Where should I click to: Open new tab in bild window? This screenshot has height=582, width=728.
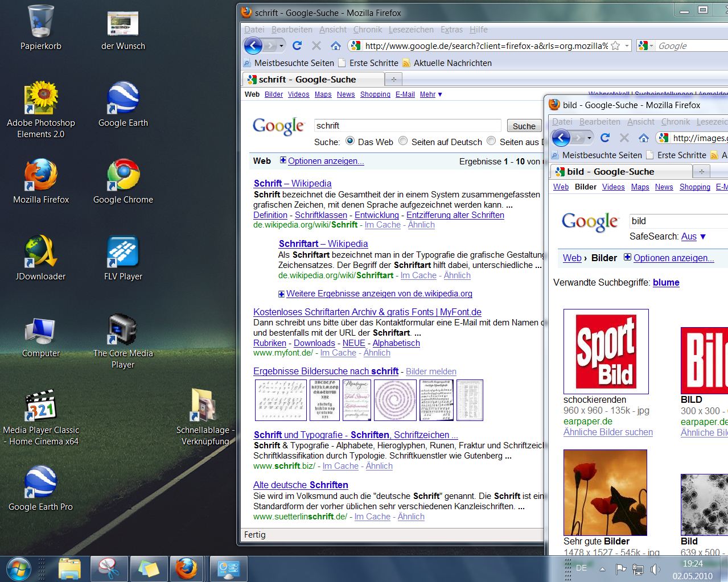pyautogui.click(x=701, y=171)
